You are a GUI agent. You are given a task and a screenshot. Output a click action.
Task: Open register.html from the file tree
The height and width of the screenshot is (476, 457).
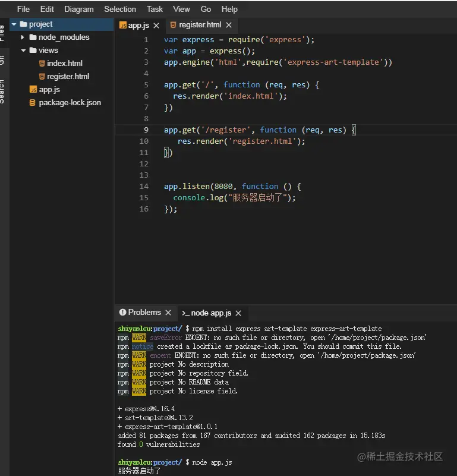(68, 76)
